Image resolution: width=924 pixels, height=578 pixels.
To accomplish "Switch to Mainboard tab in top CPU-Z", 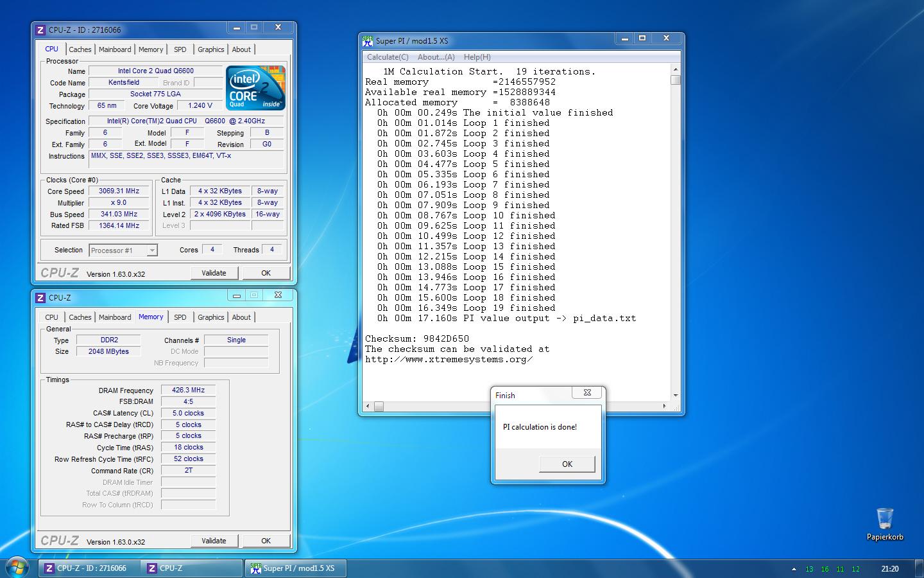I will (115, 49).
